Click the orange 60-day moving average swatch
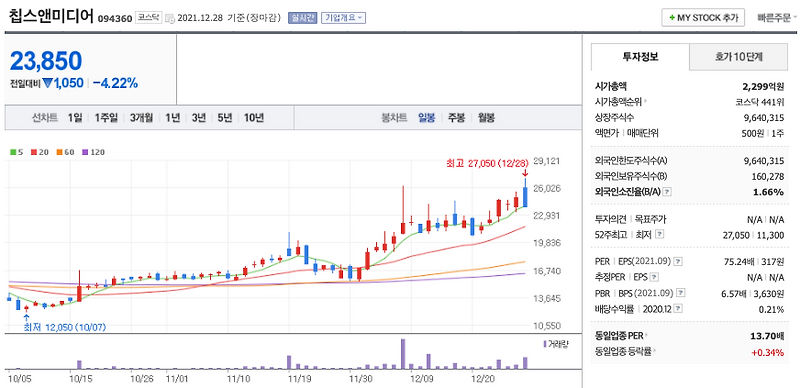Screen dimensions: 800x388 59,152
